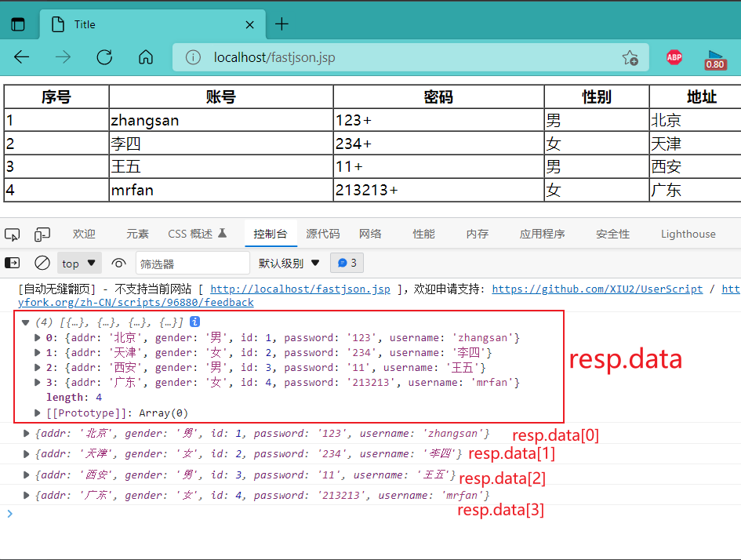Go forward to next page

click(63, 57)
